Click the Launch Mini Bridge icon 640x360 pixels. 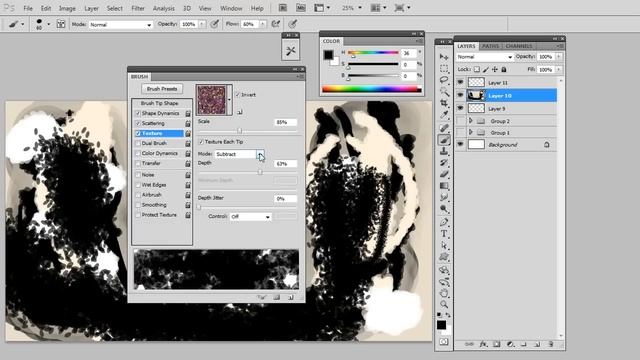[x=301, y=8]
